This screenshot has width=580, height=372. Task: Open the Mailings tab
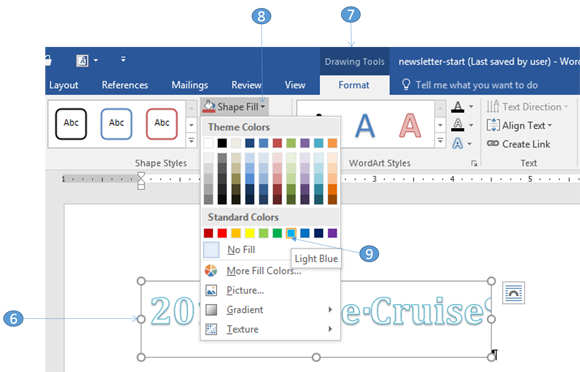190,85
